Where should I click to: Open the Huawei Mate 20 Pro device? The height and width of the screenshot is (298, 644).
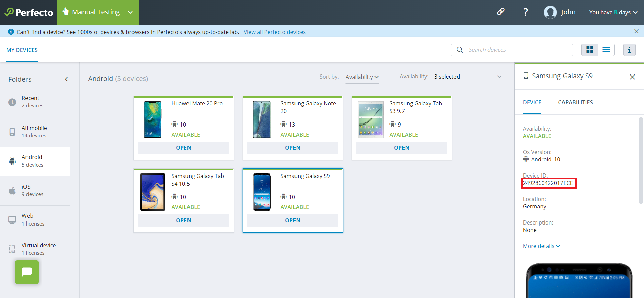pyautogui.click(x=183, y=148)
